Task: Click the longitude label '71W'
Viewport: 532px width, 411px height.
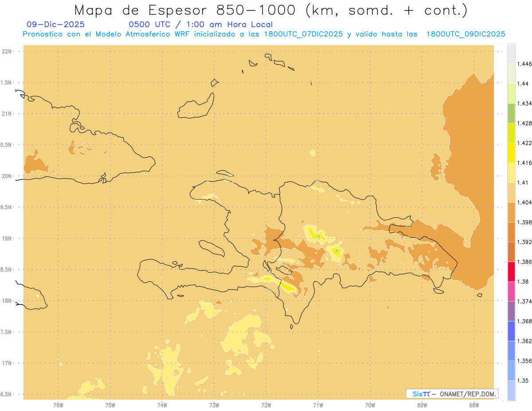Action: point(318,405)
